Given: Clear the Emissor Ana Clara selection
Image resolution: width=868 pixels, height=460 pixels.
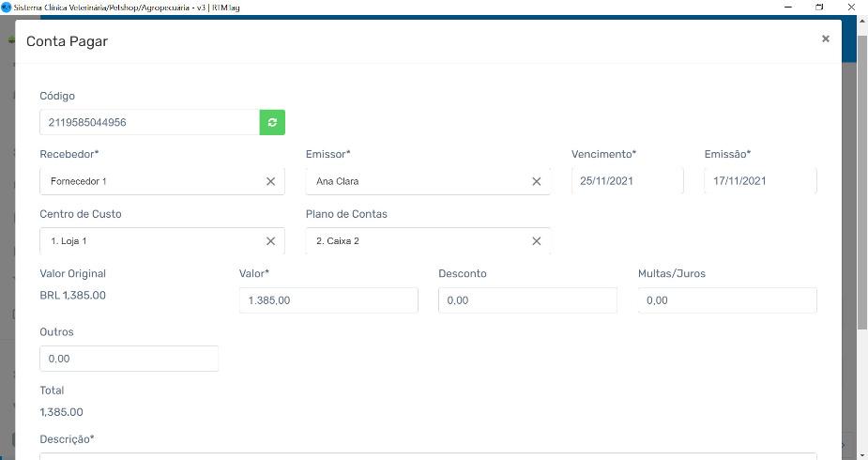Looking at the screenshot, I should [537, 181].
